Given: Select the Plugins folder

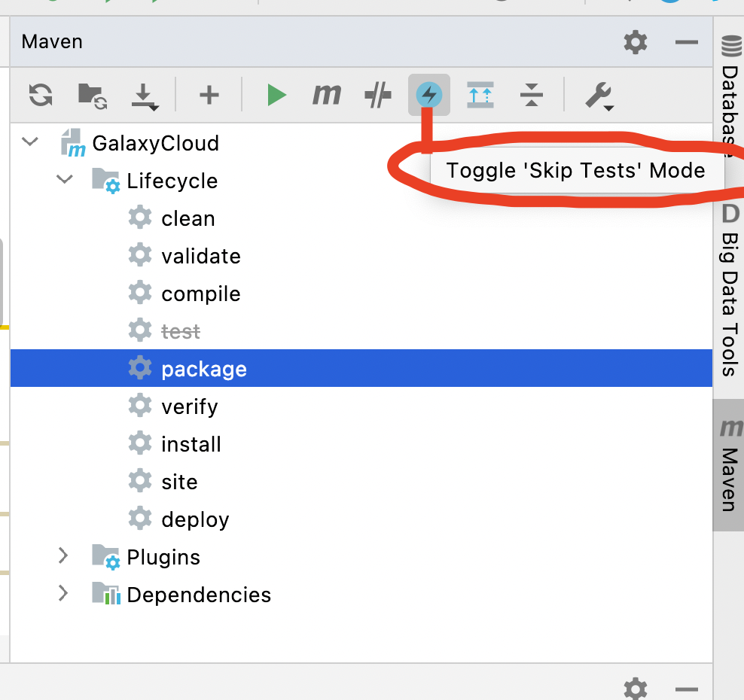Looking at the screenshot, I should 163,557.
